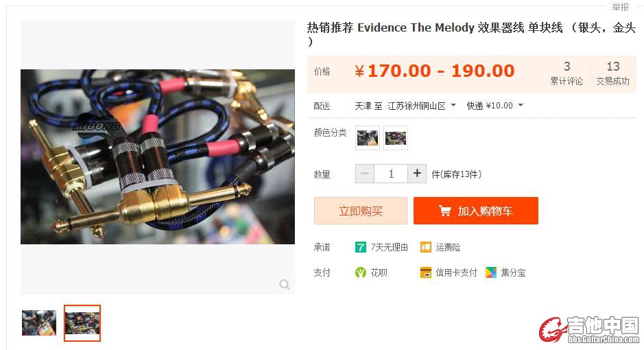Screen dimensions: 644x350
Task: Click the 信用卡支付 card icon
Action: (425, 272)
